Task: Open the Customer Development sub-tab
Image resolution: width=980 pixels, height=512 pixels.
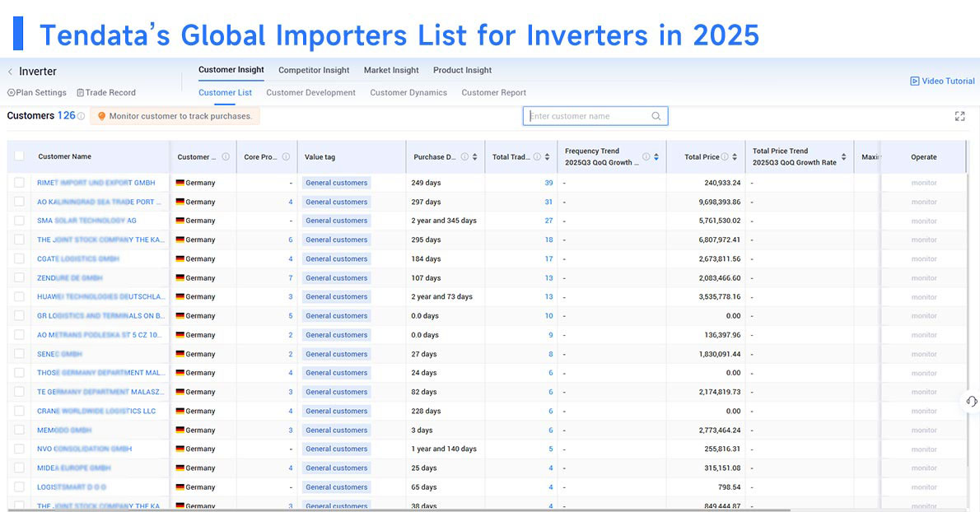Action: (310, 92)
